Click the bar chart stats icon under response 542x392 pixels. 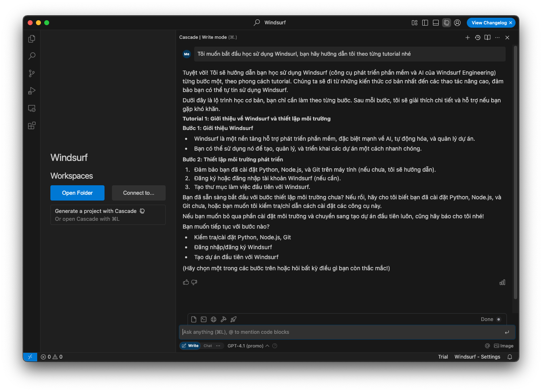pos(502,282)
